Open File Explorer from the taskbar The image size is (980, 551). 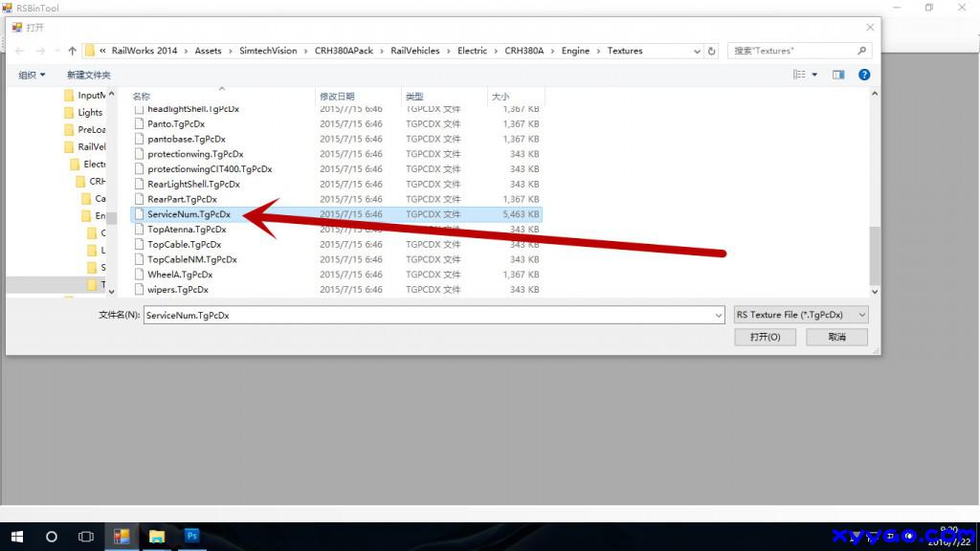pos(157,537)
